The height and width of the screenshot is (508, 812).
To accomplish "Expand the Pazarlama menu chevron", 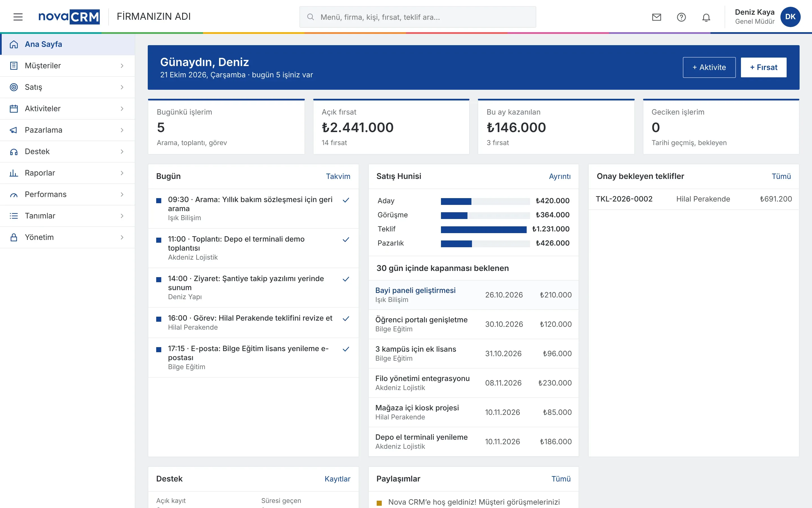I will 122,130.
